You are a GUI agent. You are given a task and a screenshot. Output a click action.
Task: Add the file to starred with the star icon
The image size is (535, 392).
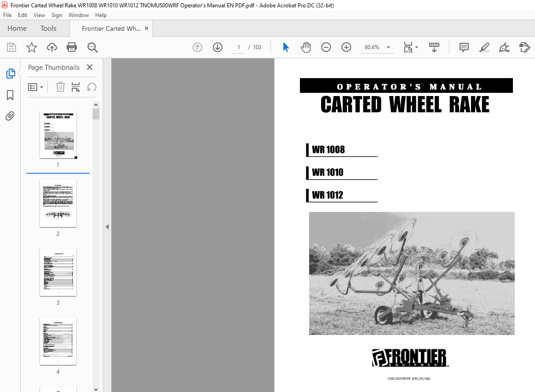32,47
